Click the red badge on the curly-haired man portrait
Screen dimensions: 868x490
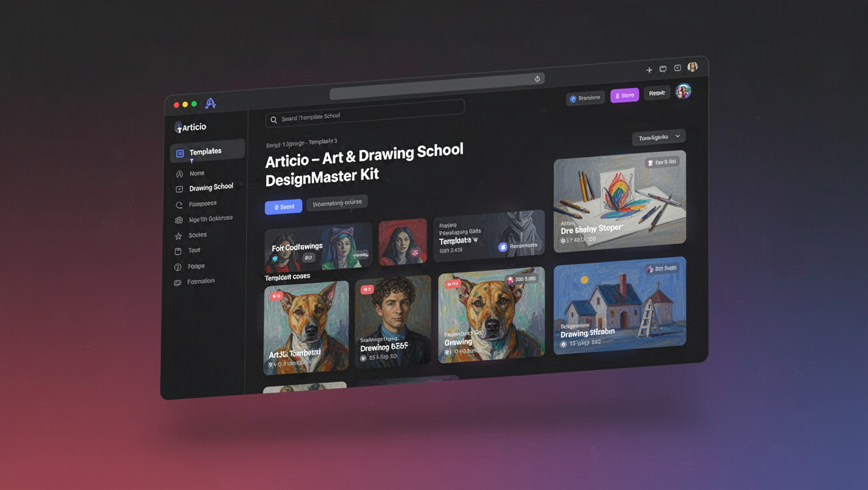(367, 290)
